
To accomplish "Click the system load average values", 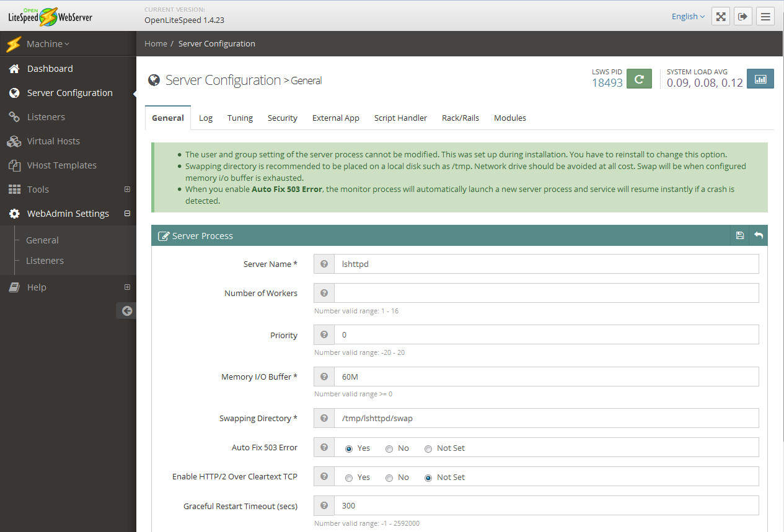I will tap(705, 83).
